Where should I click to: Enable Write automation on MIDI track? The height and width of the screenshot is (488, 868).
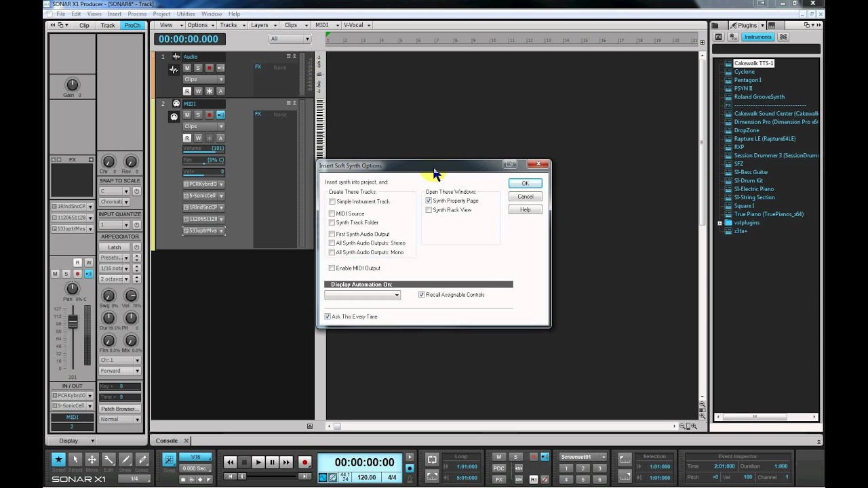(198, 138)
